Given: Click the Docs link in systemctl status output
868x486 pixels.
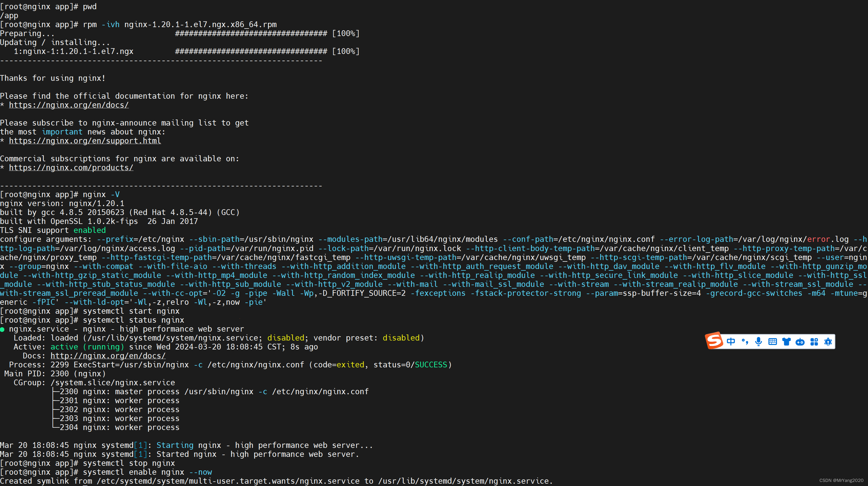Looking at the screenshot, I should (x=108, y=356).
